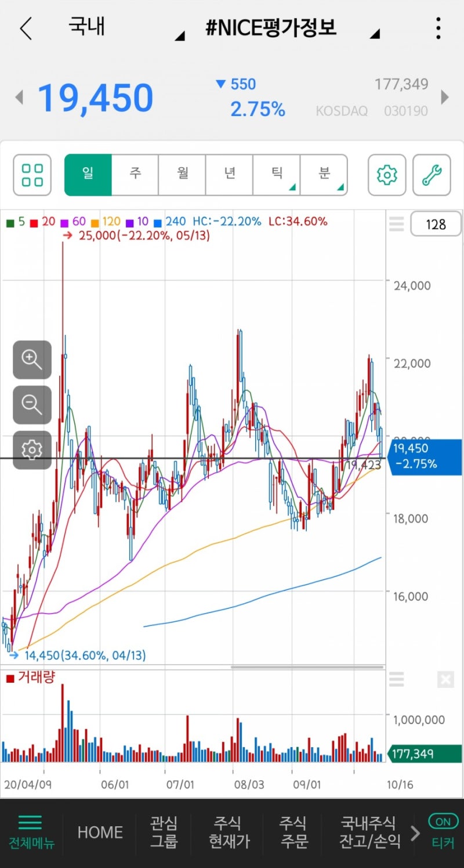Toggle the 20-day moving average legend
This screenshot has height=868, width=464.
(x=42, y=222)
